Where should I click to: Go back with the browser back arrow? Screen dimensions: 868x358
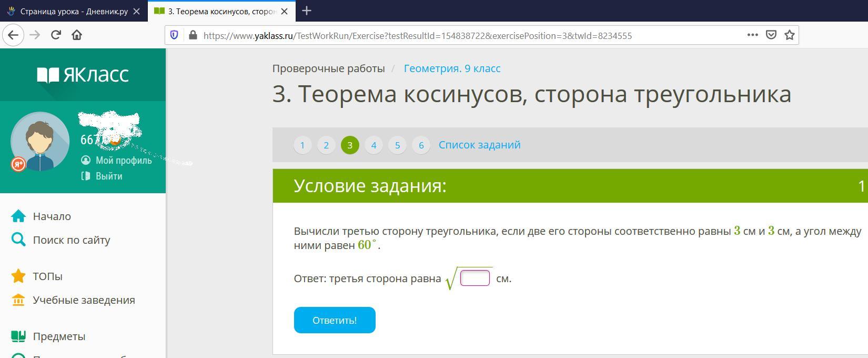coord(13,35)
